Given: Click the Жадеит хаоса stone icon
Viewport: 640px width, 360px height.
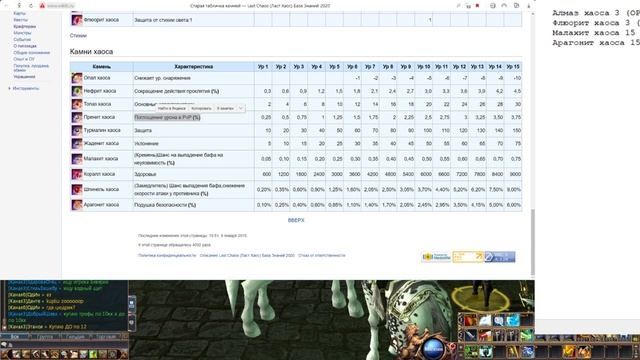Looking at the screenshot, I should click(77, 143).
